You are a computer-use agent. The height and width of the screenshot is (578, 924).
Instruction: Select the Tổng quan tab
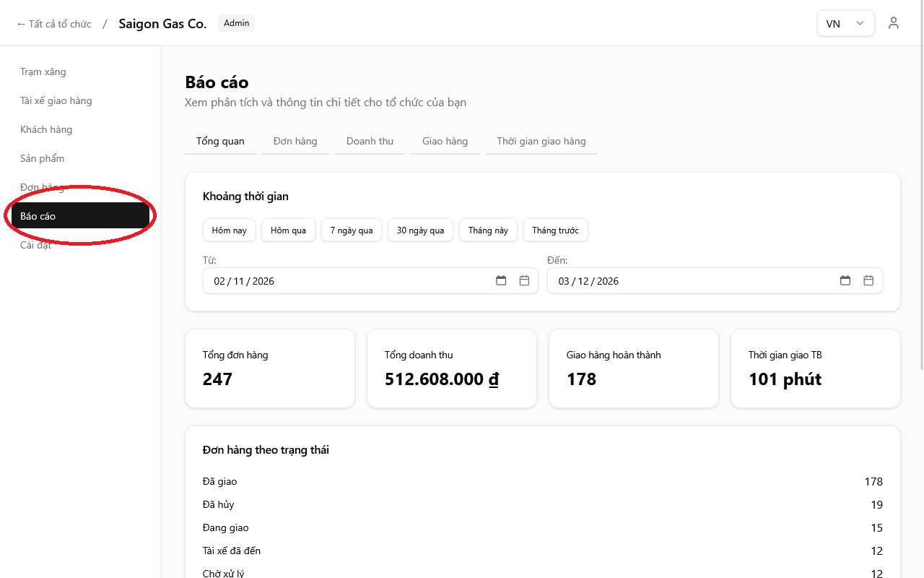click(x=220, y=142)
